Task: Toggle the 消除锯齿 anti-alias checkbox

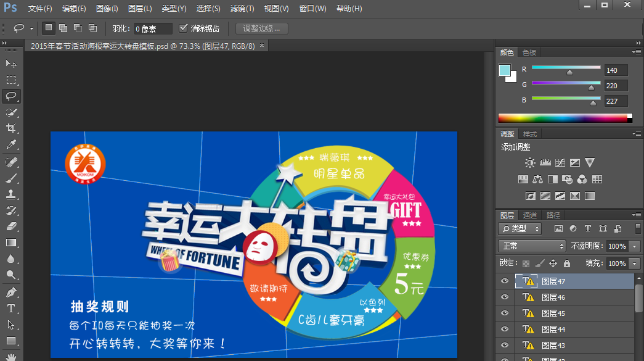Action: 183,28
